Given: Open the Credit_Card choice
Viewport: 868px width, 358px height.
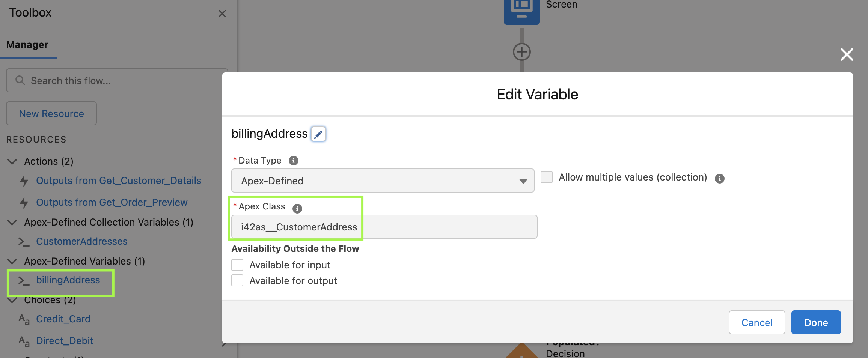Looking at the screenshot, I should coord(63,319).
